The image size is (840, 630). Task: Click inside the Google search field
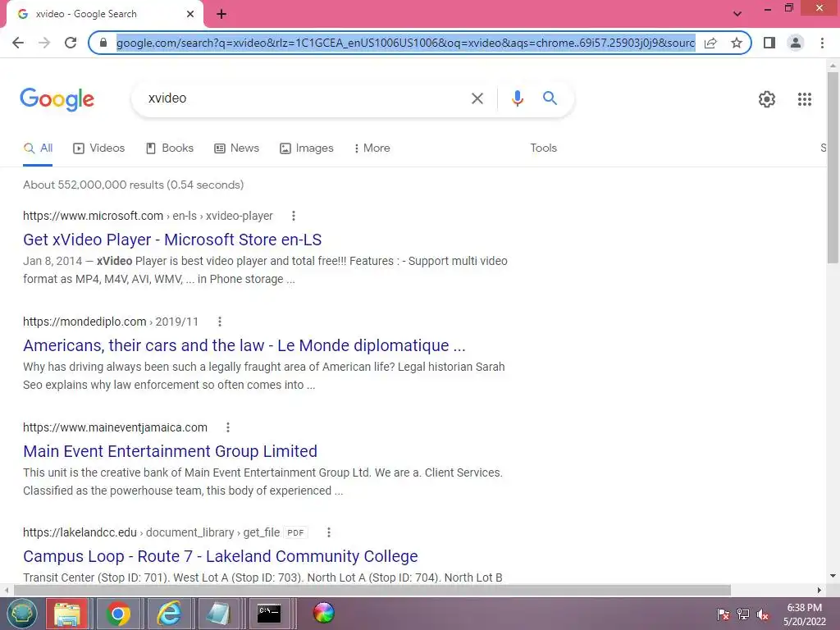point(305,98)
